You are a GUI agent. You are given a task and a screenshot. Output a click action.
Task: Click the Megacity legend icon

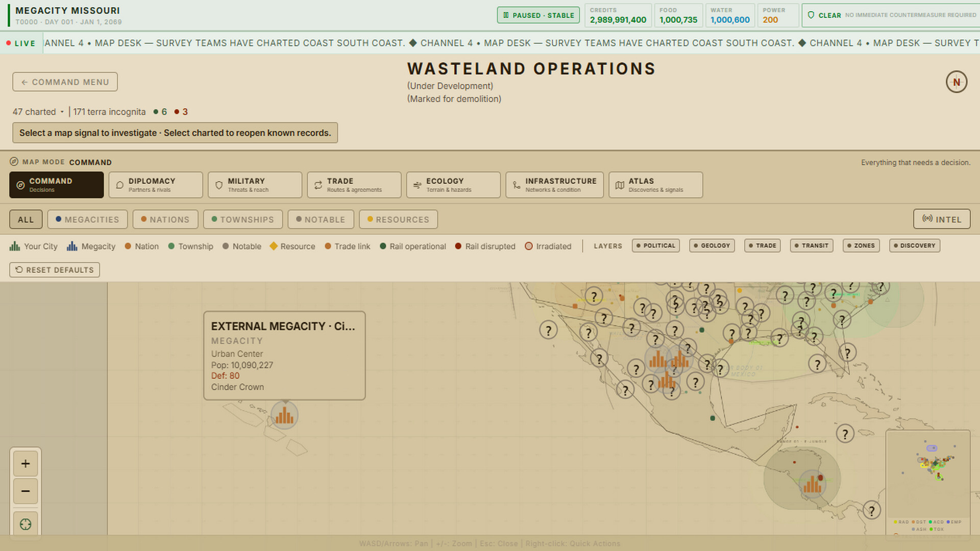[x=72, y=246]
